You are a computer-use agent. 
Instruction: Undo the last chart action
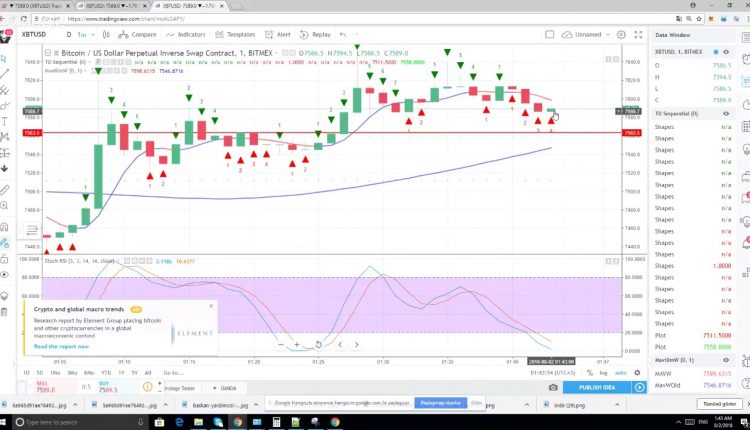click(x=343, y=34)
